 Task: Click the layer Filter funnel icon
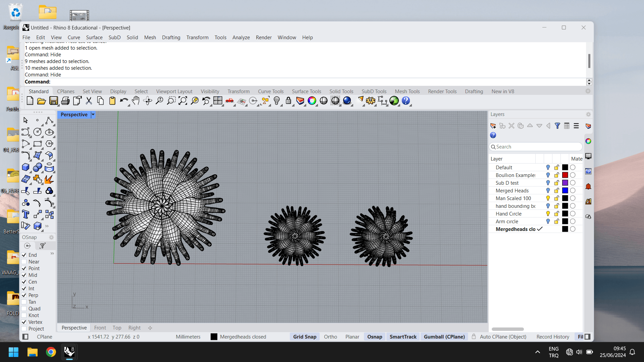click(557, 126)
